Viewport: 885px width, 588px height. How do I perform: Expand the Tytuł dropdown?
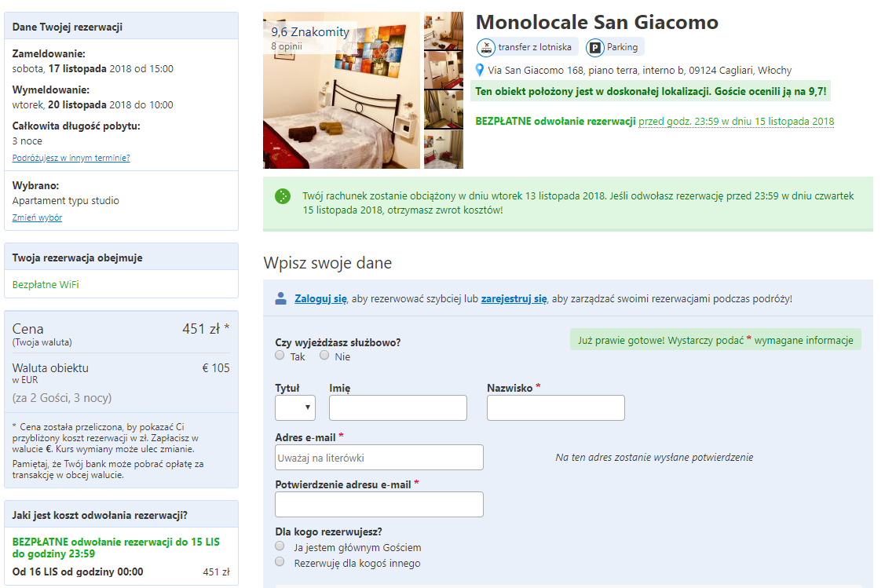tap(295, 407)
